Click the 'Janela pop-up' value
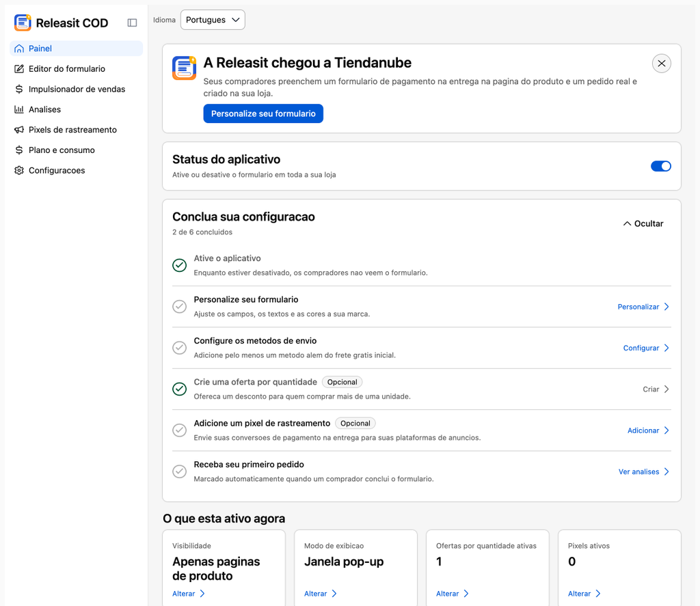 point(344,562)
